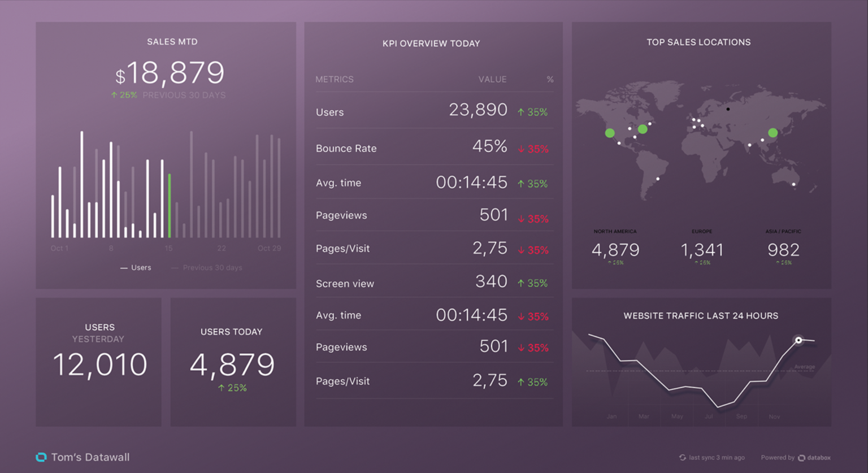
Task: Select the green dot on North America map
Action: (x=610, y=133)
